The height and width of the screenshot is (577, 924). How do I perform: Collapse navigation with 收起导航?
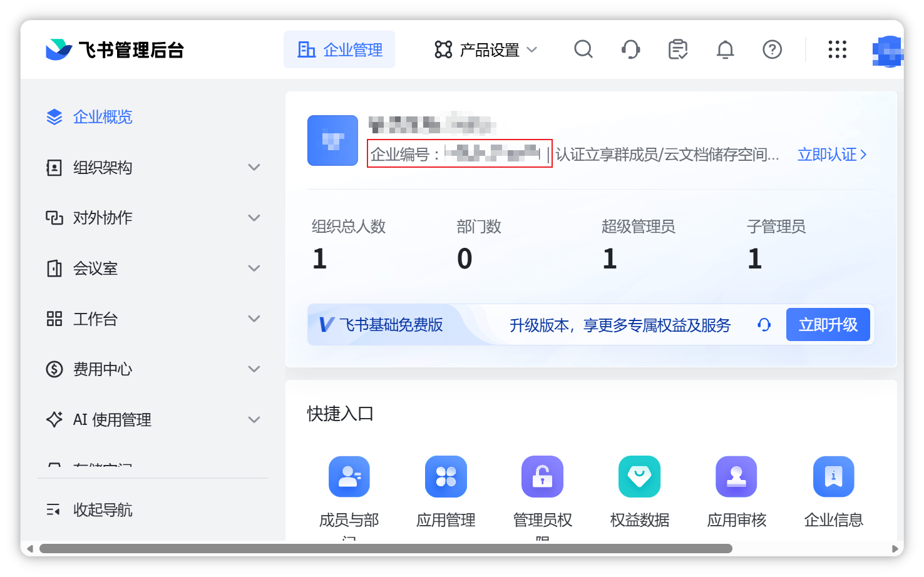tap(90, 509)
